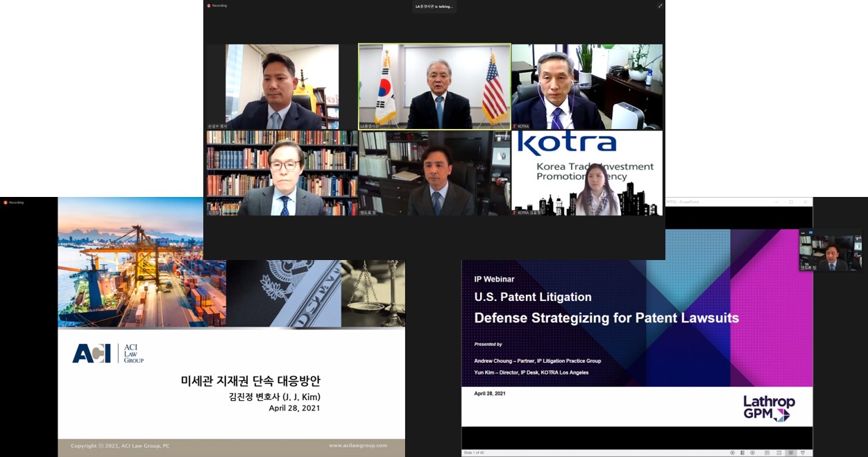Select the video tile of the man near the guitar
Image resolution: width=868 pixels, height=457 pixels.
(282, 87)
